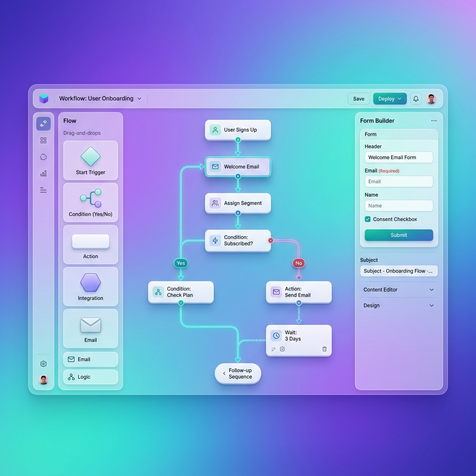Click the Form Builder panel title

(x=377, y=121)
